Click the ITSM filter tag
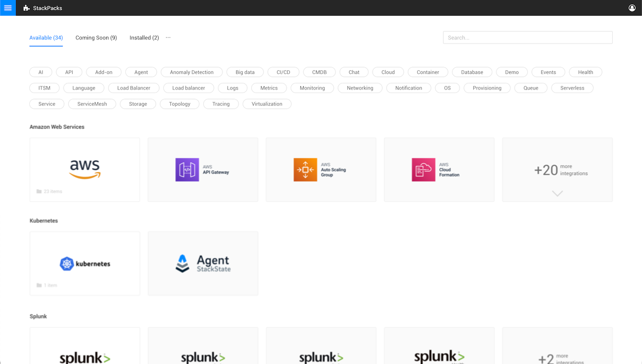Screen dimensions: 642x364 [44, 88]
